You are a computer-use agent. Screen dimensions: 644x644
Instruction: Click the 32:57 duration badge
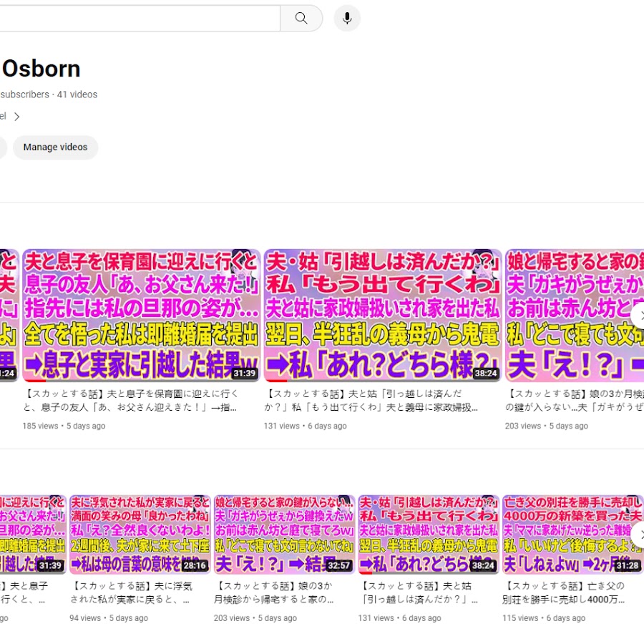(339, 565)
